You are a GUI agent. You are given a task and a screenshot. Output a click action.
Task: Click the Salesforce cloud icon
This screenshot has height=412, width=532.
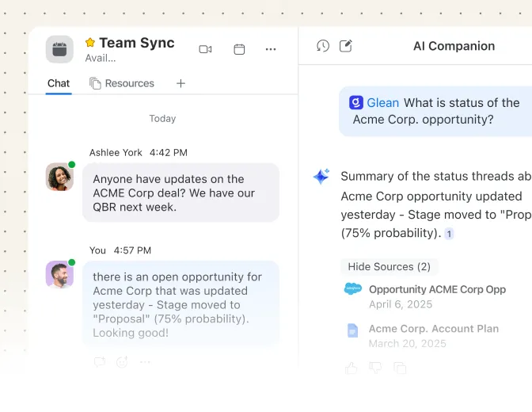tap(353, 289)
